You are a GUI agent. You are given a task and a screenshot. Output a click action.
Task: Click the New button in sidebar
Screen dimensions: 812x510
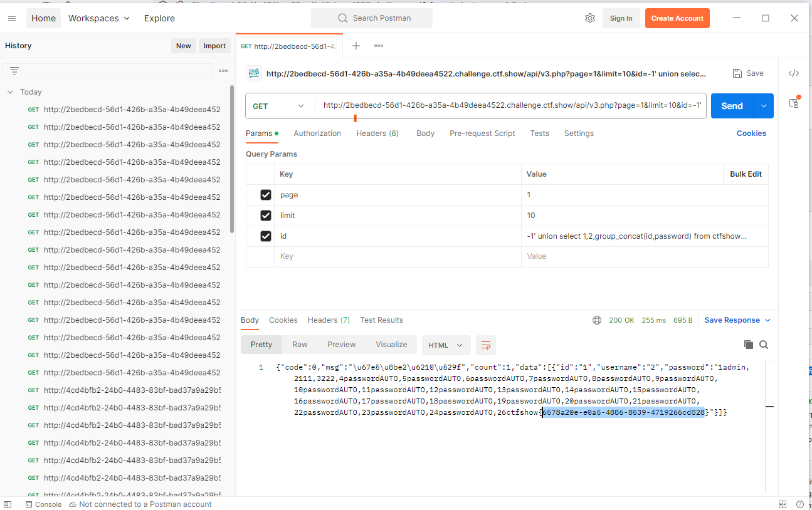coord(183,46)
